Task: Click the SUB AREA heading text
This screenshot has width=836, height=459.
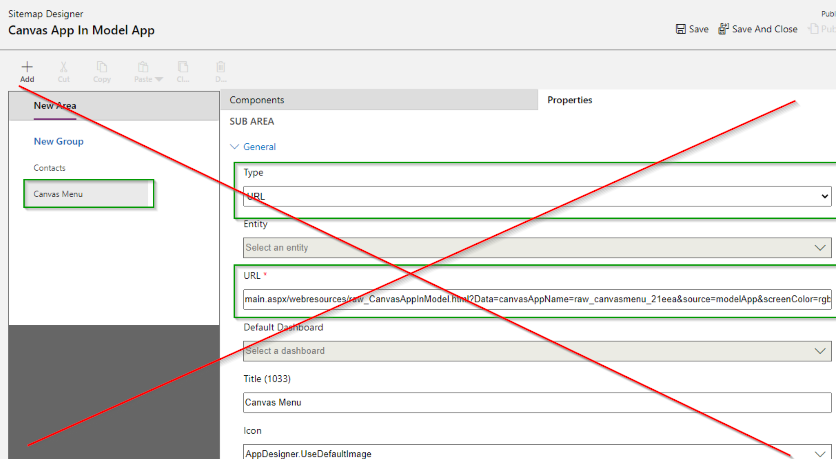Action: tap(252, 122)
